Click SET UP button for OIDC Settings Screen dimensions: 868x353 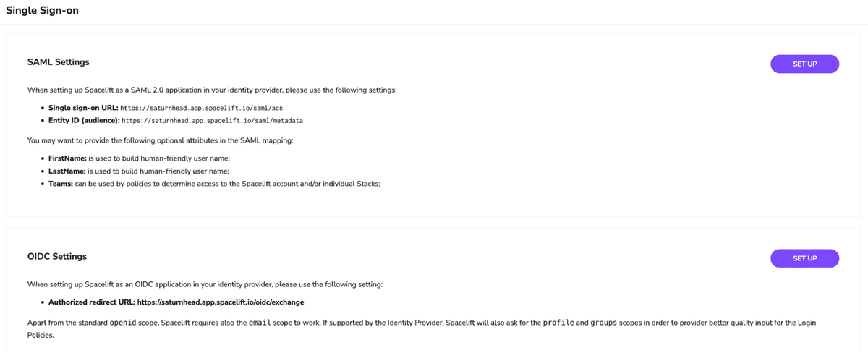click(x=804, y=258)
